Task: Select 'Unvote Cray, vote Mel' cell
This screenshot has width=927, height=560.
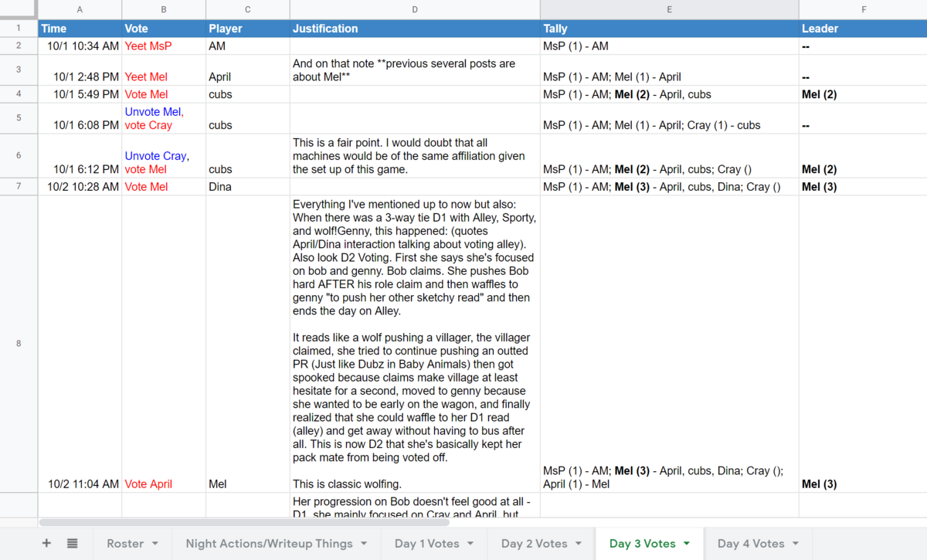Action: pyautogui.click(x=164, y=155)
